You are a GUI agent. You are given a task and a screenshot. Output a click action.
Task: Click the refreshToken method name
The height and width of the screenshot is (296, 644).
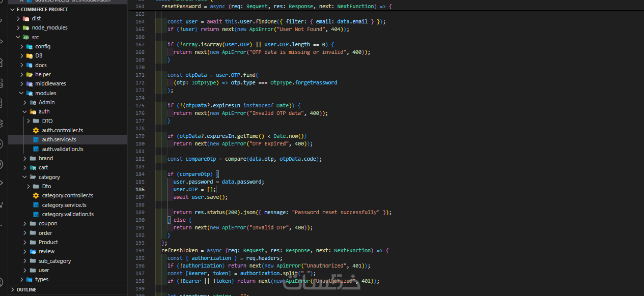tap(180, 250)
